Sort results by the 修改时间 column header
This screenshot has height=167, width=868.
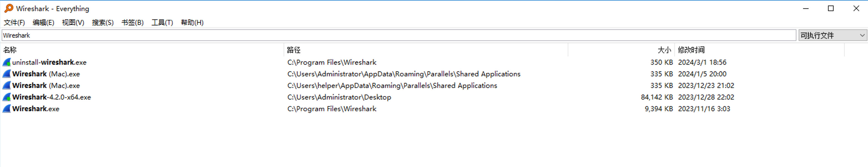(x=691, y=50)
